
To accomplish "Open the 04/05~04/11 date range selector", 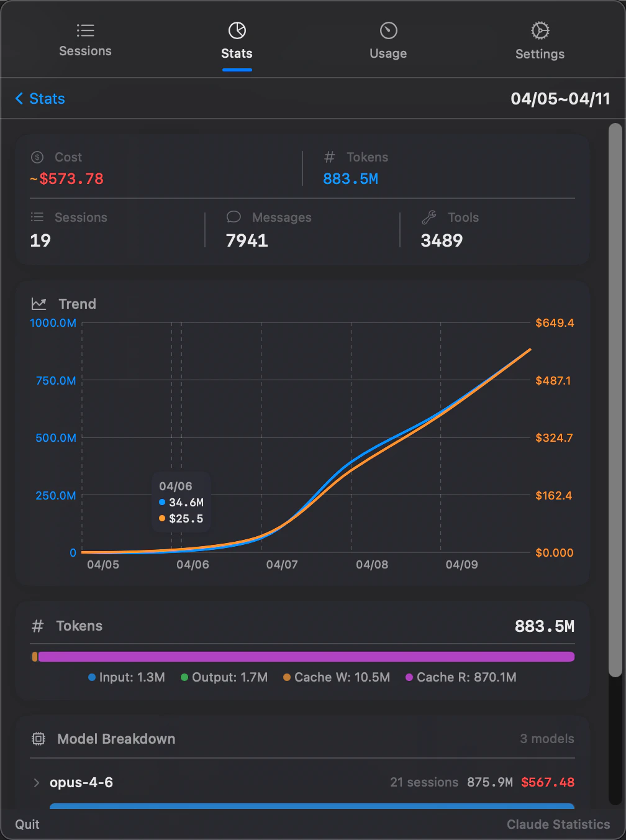I will point(560,98).
